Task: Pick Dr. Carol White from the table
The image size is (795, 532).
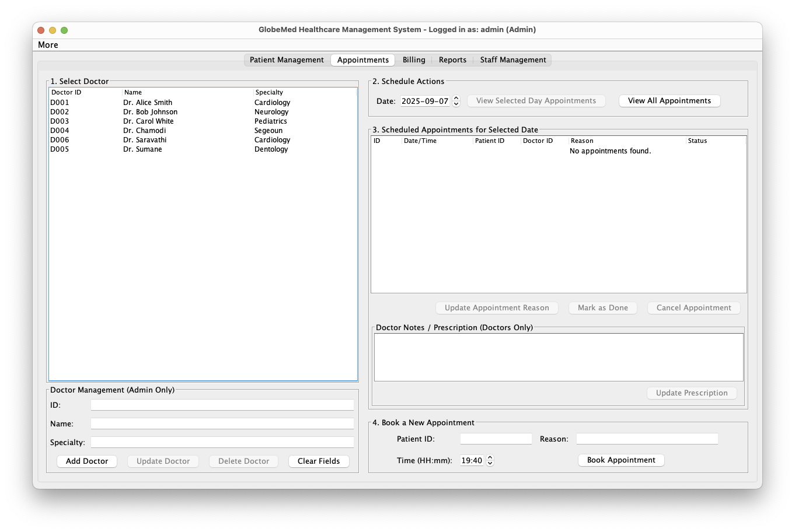Action: click(x=148, y=121)
